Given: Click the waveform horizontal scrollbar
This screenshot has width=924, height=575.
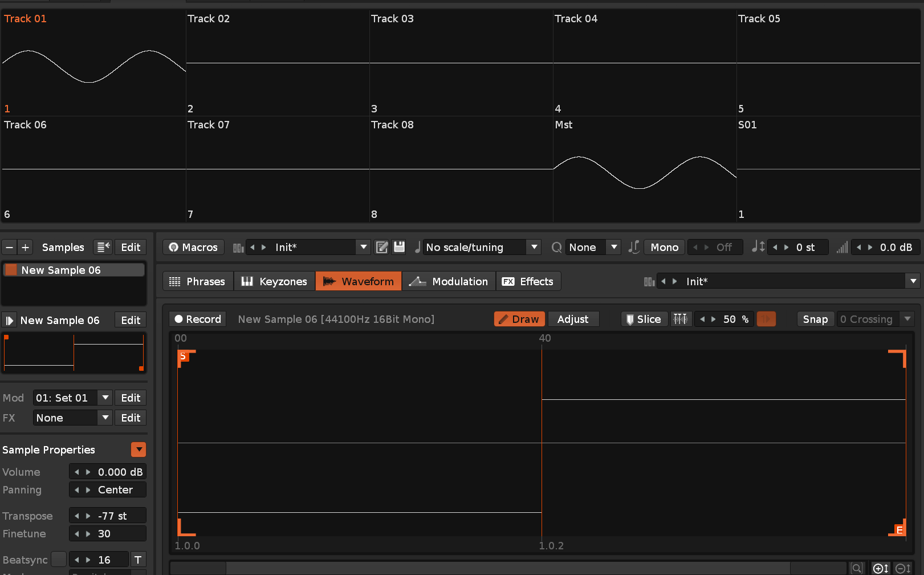Looking at the screenshot, I should pyautogui.click(x=507, y=568).
